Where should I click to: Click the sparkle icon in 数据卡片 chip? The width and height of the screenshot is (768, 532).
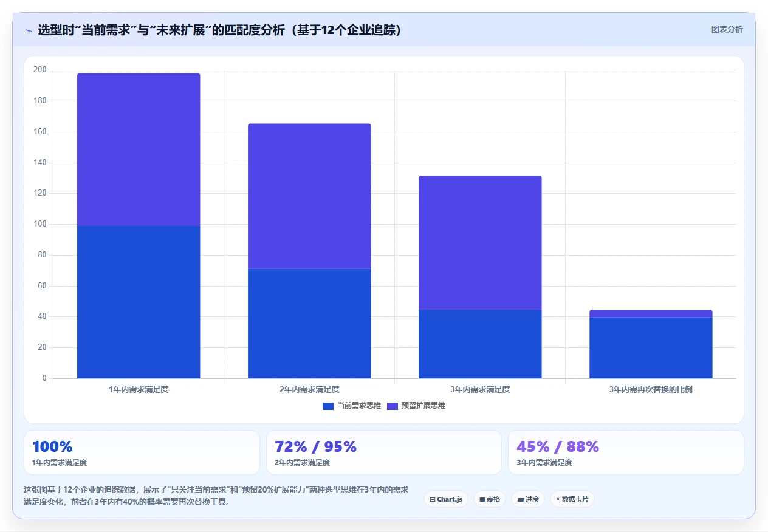pyautogui.click(x=558, y=499)
